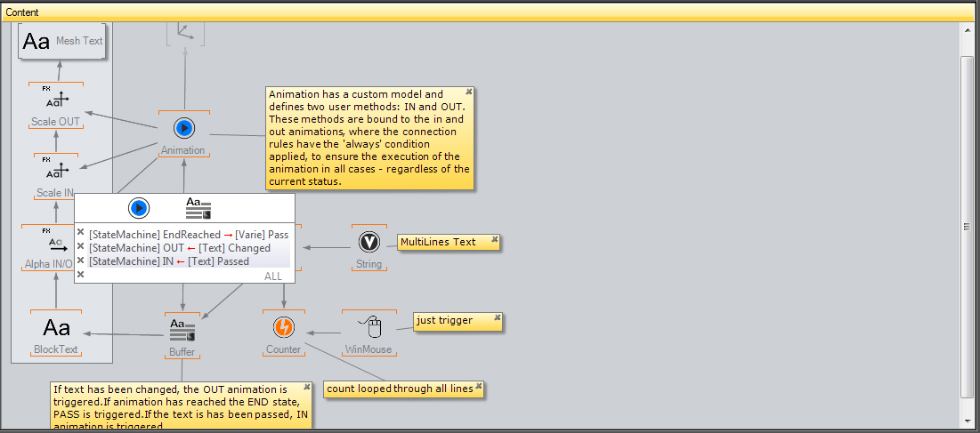
Task: Dismiss the 'count looped through all lines' note
Action: click(x=479, y=387)
